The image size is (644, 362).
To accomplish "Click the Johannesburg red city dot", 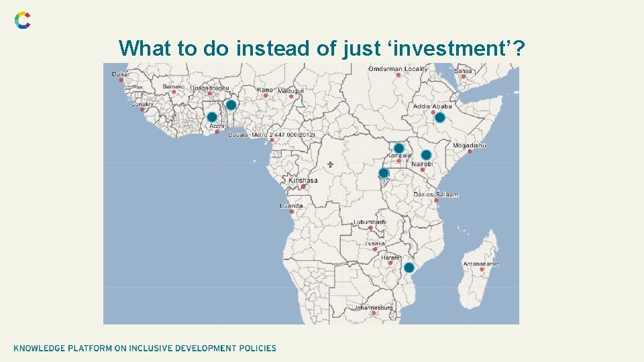I will (x=374, y=313).
